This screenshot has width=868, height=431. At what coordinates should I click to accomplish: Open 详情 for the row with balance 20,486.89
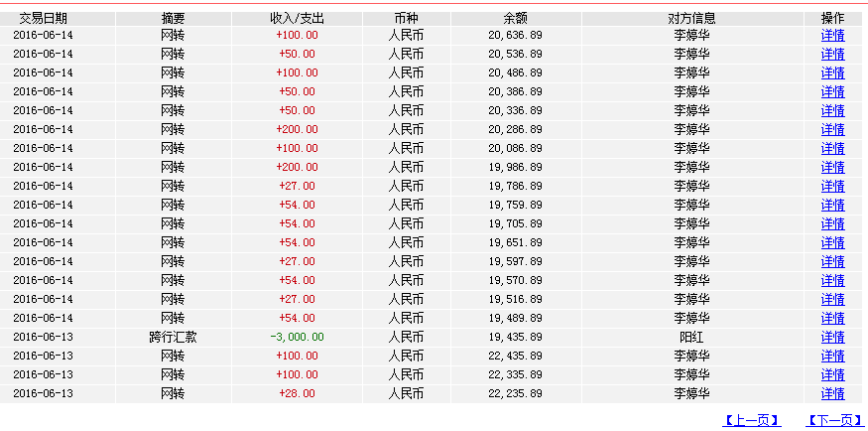click(x=832, y=73)
